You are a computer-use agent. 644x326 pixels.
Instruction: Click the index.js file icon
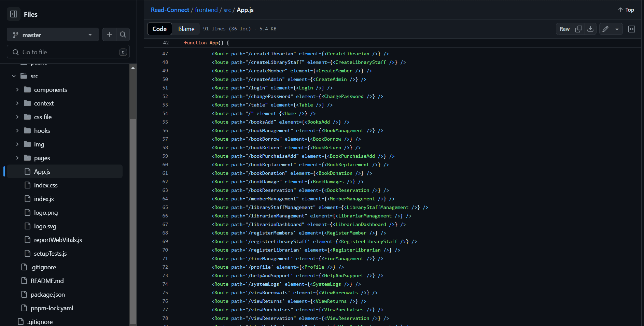(28, 199)
